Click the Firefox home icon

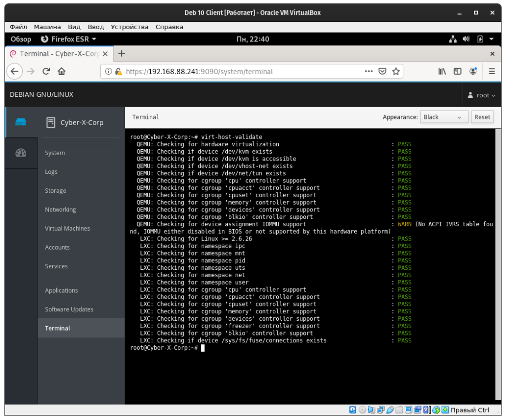tap(61, 71)
